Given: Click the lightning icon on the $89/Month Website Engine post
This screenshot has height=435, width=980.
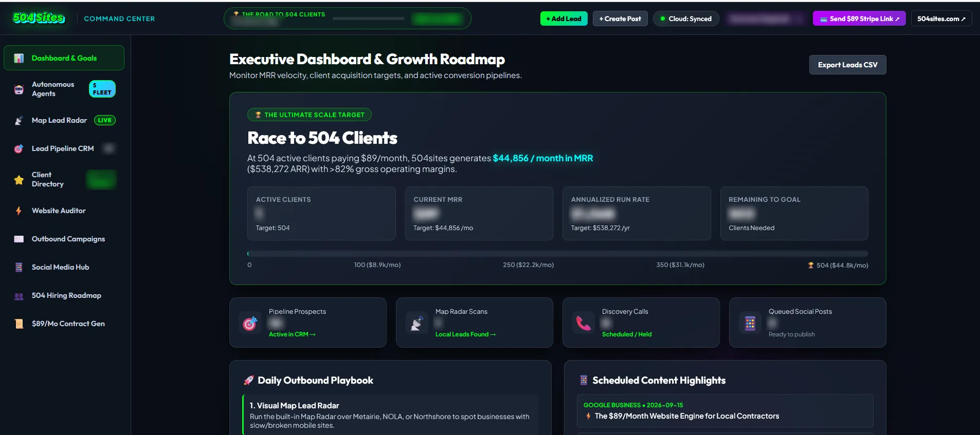Looking at the screenshot, I should [x=588, y=416].
